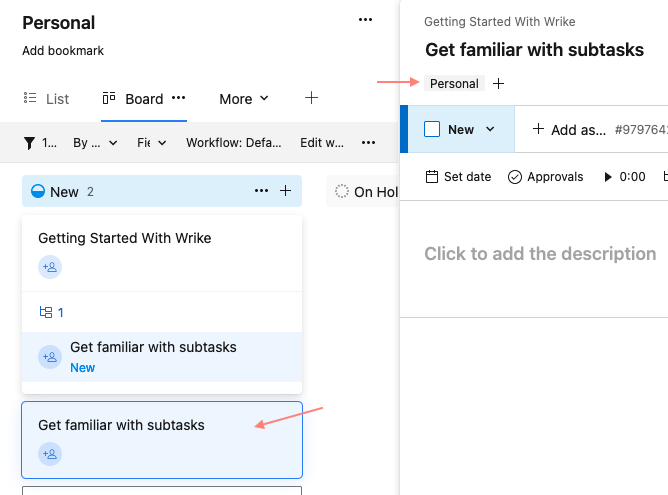Click assignee icon on highlighted subtask row

(50, 357)
